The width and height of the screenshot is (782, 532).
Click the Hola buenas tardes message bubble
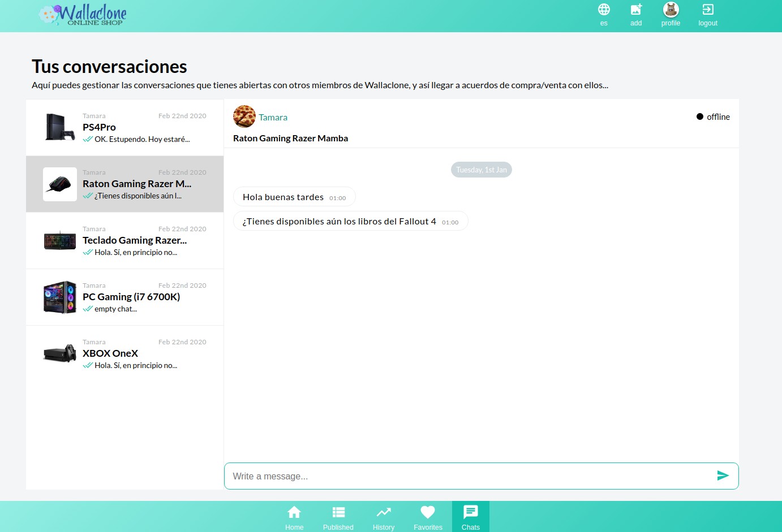coord(294,197)
